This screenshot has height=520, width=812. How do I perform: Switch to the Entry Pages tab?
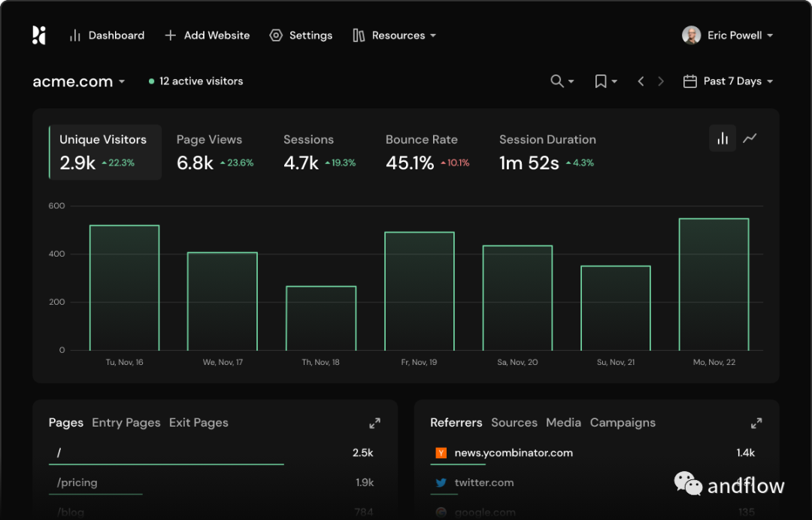pyautogui.click(x=126, y=423)
